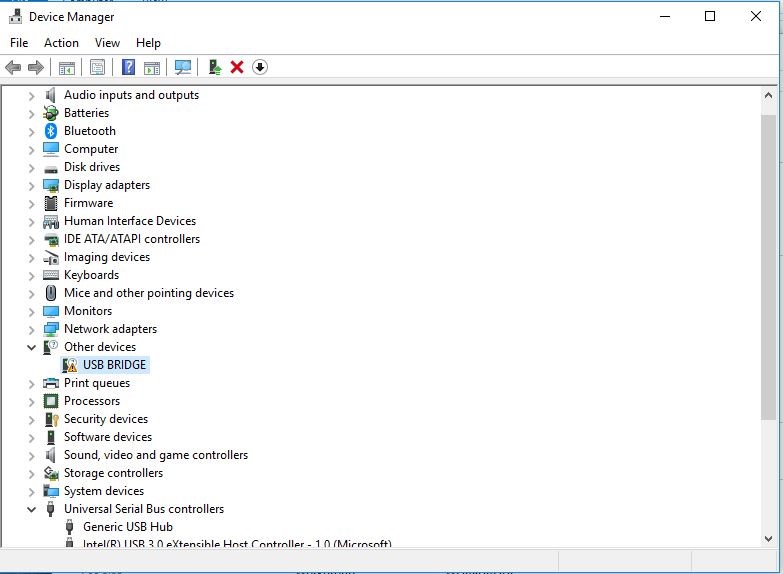783x574 pixels.
Task: Click the Device Manager title bar icon
Action: click(15, 16)
